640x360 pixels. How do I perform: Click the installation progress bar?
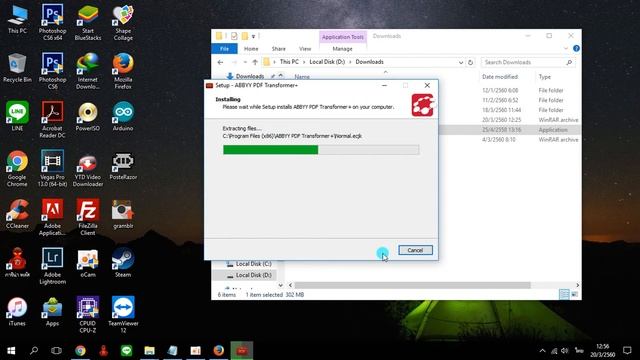(321, 150)
